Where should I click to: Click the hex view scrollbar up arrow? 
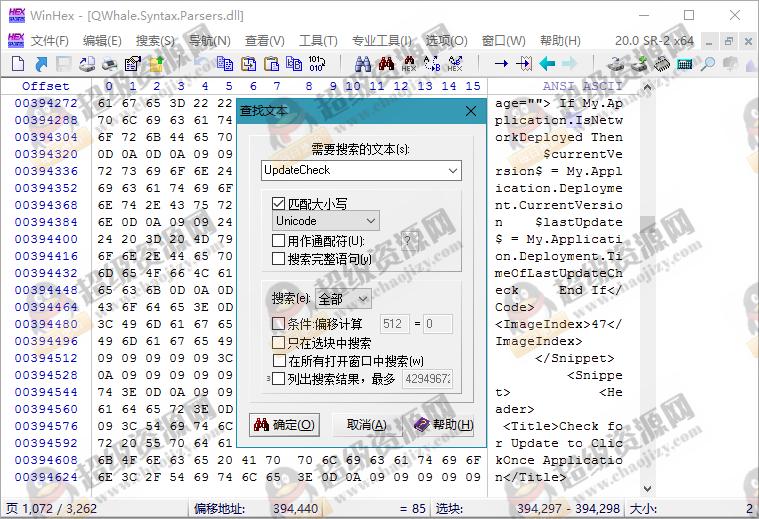tap(647, 87)
